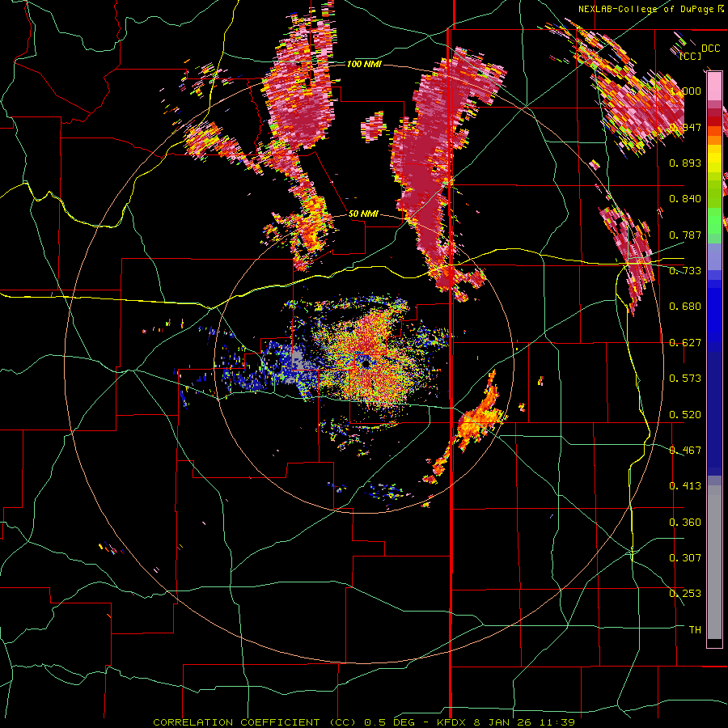
Task: Click the 0.627 scale value
Action: tap(685, 343)
